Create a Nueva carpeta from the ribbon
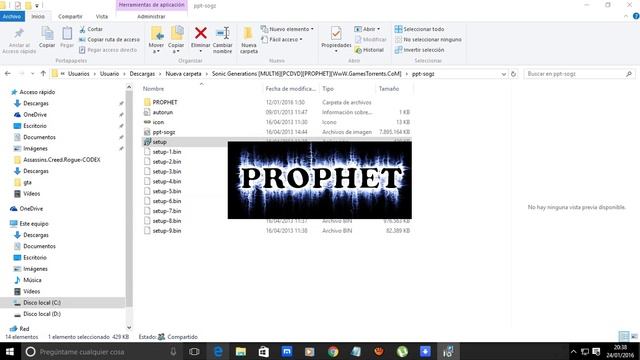Screen dimensions: 640x360 [249, 40]
